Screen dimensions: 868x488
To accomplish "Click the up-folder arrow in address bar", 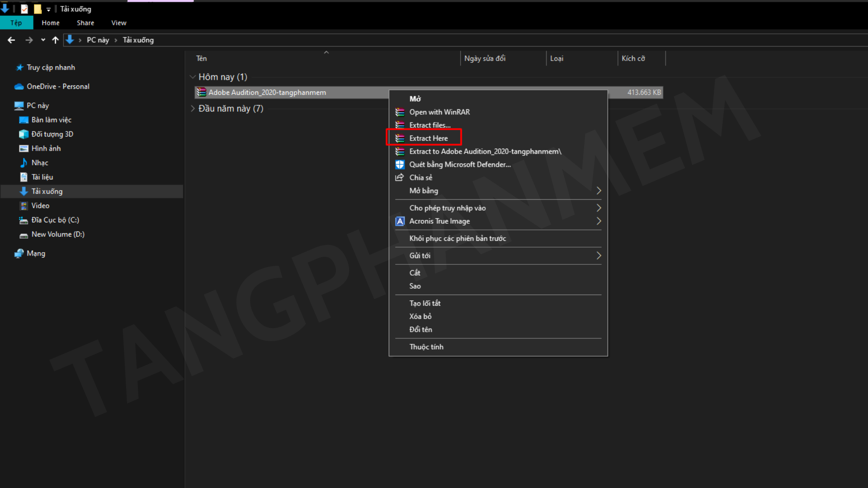I will 55,40.
